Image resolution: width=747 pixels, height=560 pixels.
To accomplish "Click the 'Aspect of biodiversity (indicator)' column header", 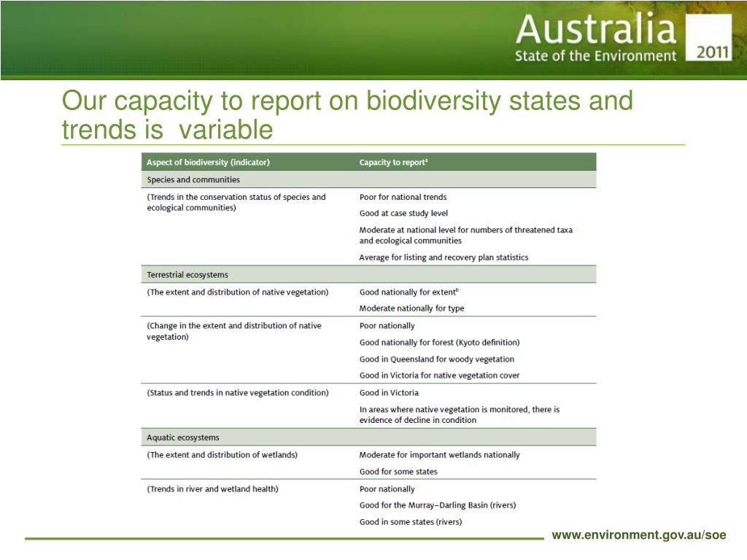I will click(208, 163).
